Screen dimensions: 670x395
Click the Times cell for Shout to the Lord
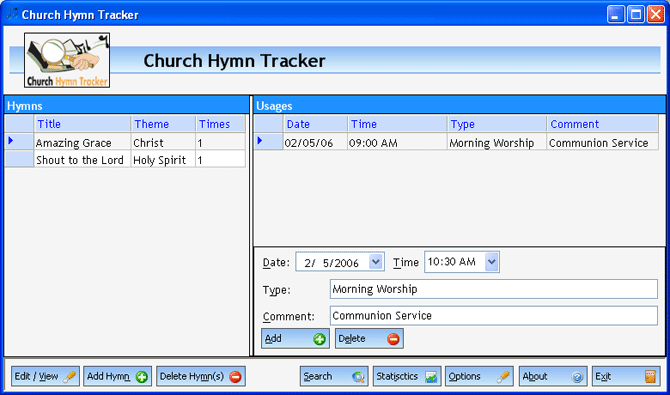click(220, 160)
